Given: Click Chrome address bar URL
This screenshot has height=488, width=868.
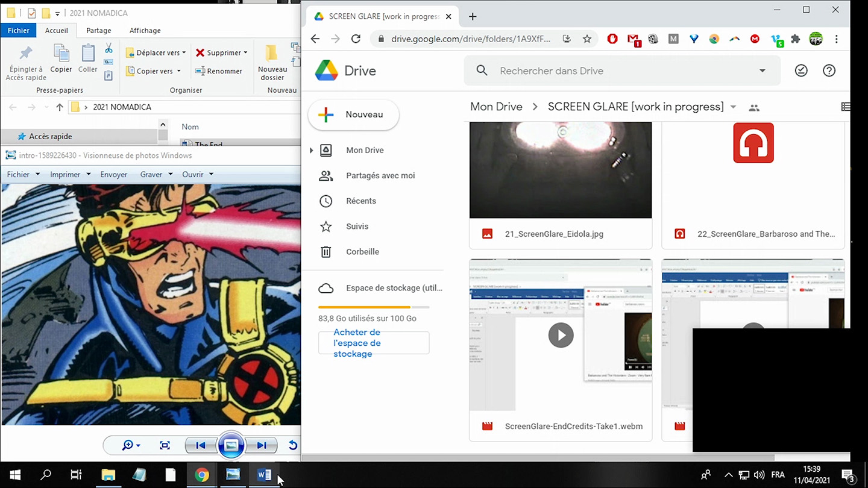Looking at the screenshot, I should [471, 39].
